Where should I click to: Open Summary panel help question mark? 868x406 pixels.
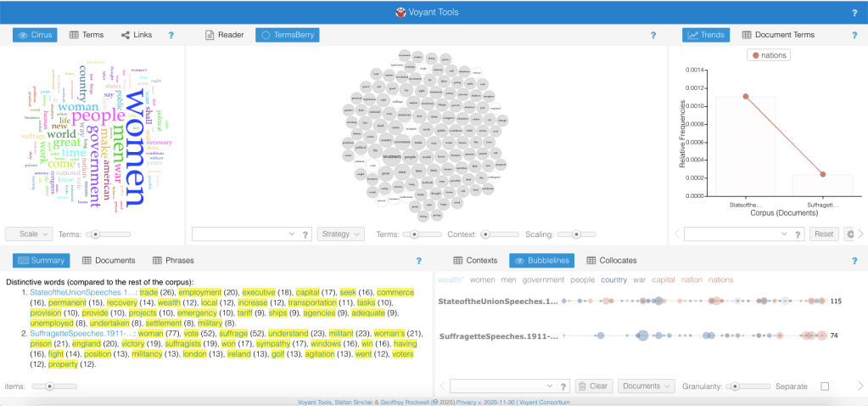click(x=418, y=261)
